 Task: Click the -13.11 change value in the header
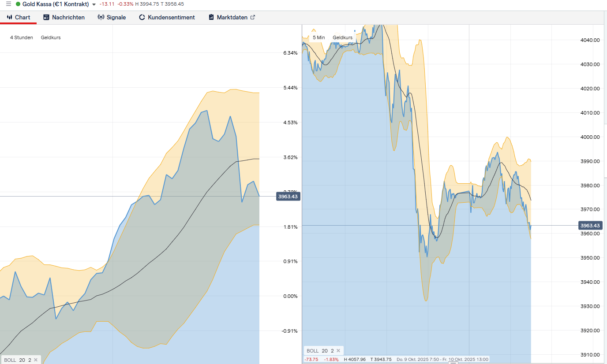pos(107,4)
